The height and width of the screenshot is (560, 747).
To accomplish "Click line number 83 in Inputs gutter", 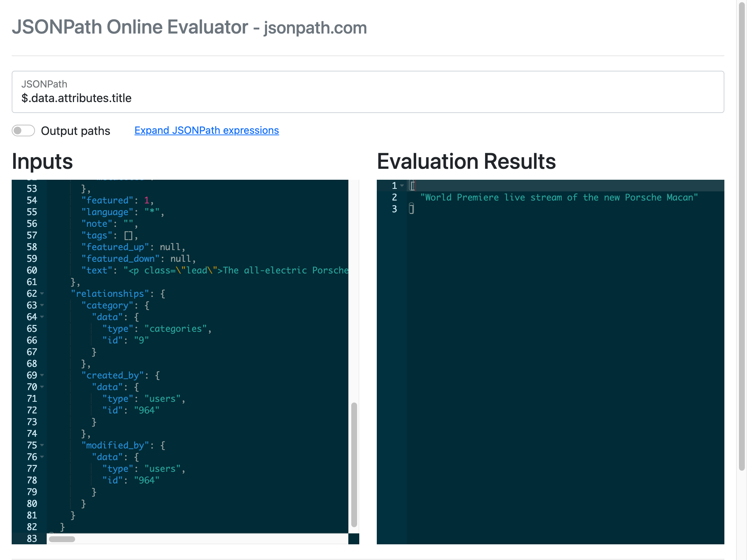I will tap(32, 538).
